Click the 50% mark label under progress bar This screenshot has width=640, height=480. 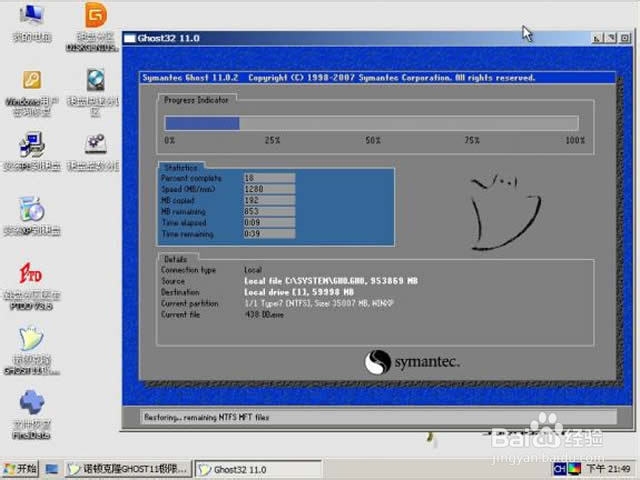pyautogui.click(x=373, y=140)
